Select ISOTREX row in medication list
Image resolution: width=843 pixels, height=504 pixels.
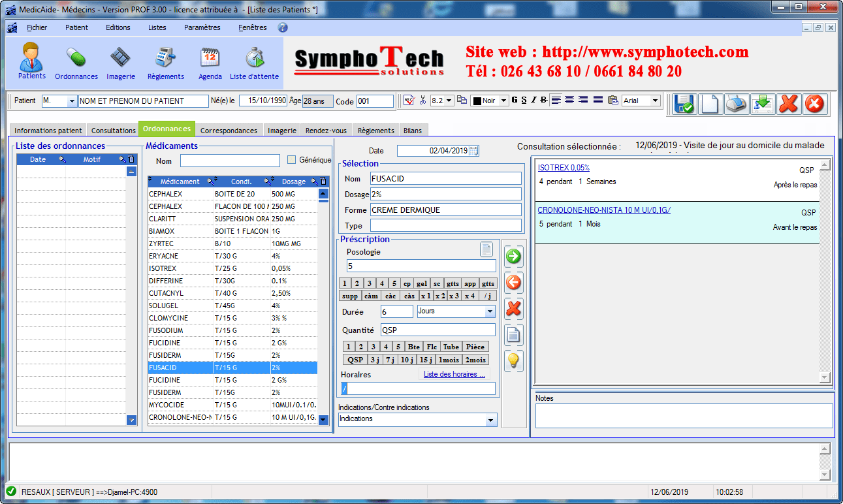[x=232, y=268]
